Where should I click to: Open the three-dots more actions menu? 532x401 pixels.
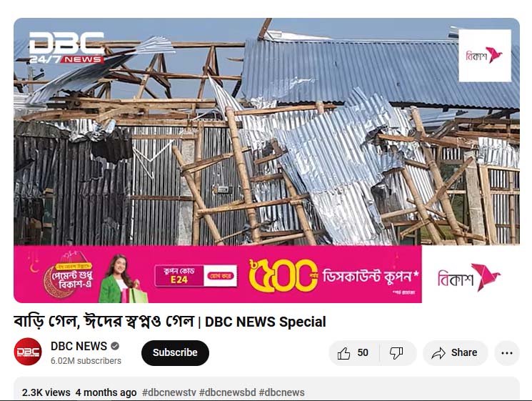(506, 353)
